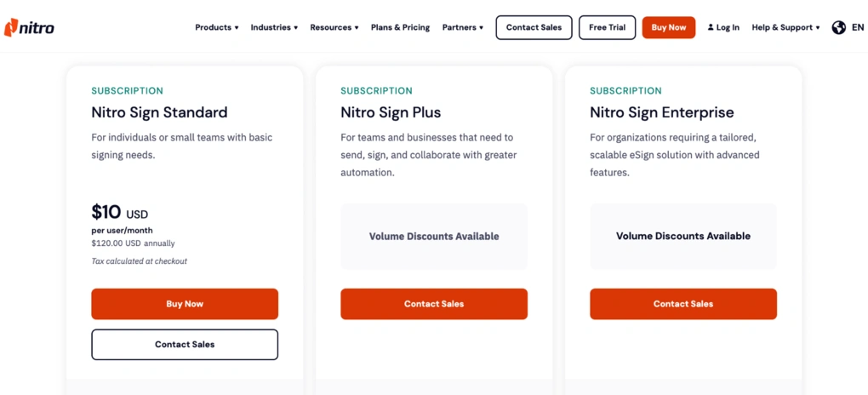This screenshot has width=868, height=395.
Task: Click Tax calculated at checkout note
Action: [x=139, y=261]
